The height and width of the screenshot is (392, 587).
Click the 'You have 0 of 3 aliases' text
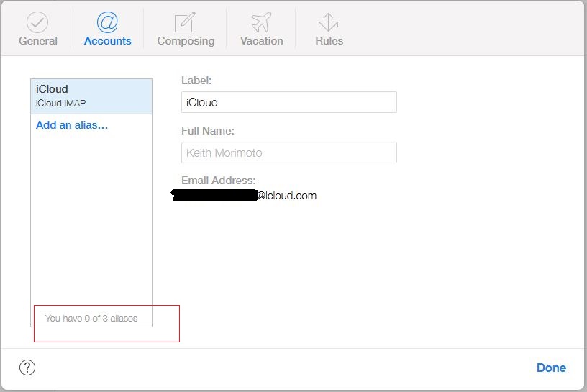tap(91, 318)
